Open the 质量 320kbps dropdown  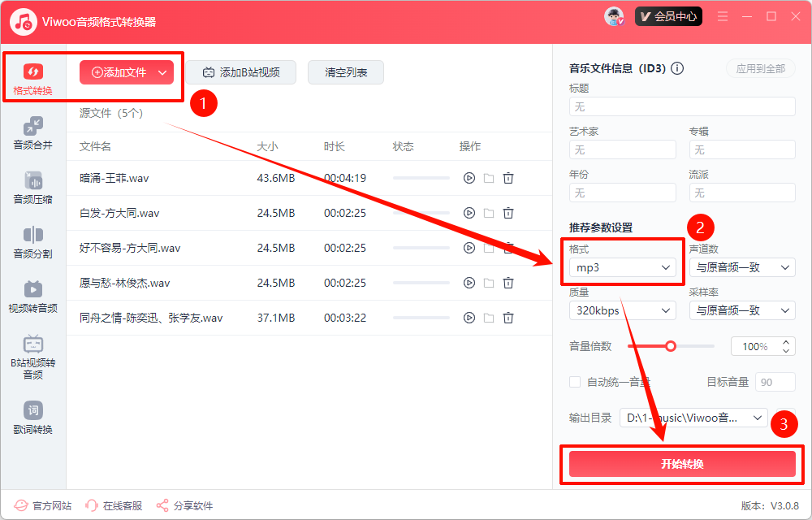(x=624, y=310)
